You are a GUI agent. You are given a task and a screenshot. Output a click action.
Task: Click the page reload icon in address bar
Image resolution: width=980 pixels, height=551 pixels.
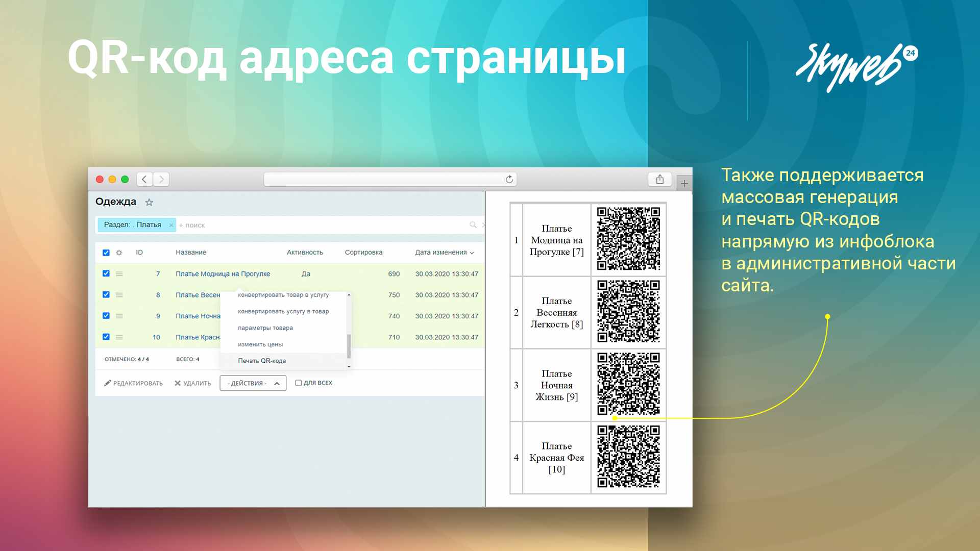(x=509, y=179)
